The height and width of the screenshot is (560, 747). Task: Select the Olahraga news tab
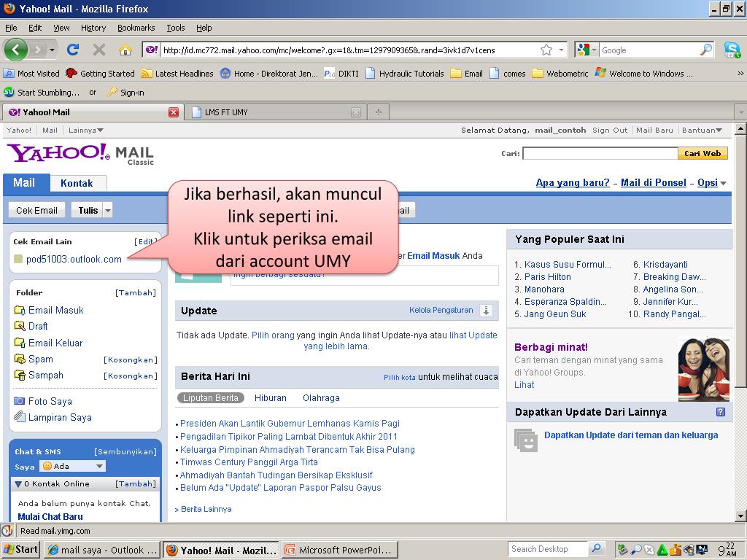click(321, 397)
